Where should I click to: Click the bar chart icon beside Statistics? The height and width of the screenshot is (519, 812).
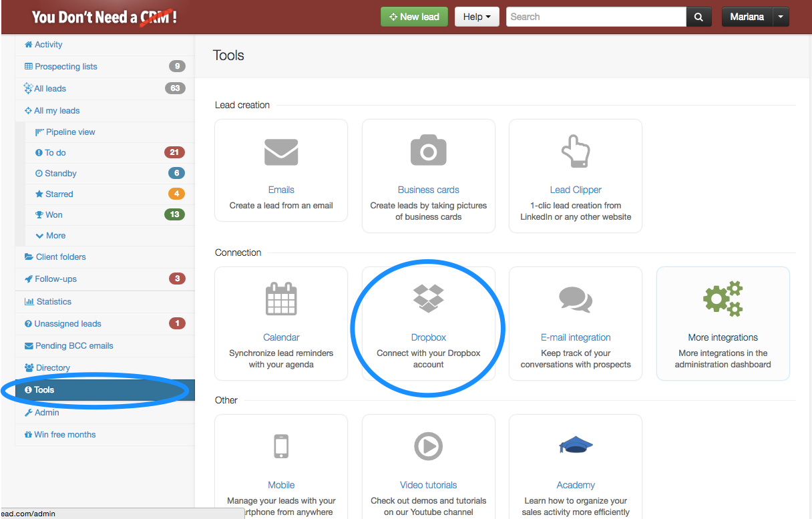(29, 302)
